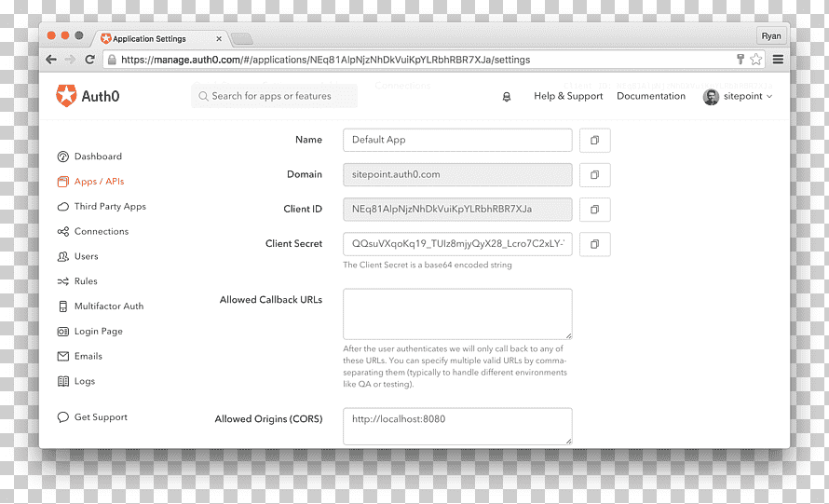
Task: Open the Documentation link
Action: 651,96
